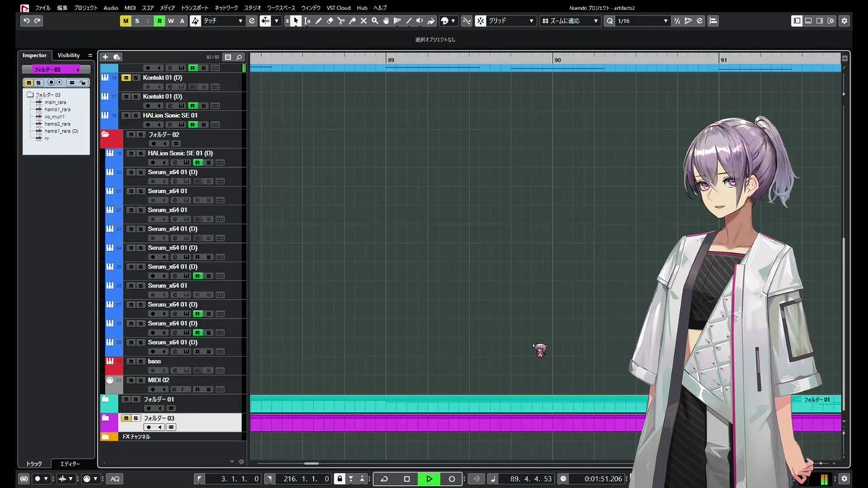Select the Erase tool
Viewport: 868px width, 488px height.
[330, 21]
